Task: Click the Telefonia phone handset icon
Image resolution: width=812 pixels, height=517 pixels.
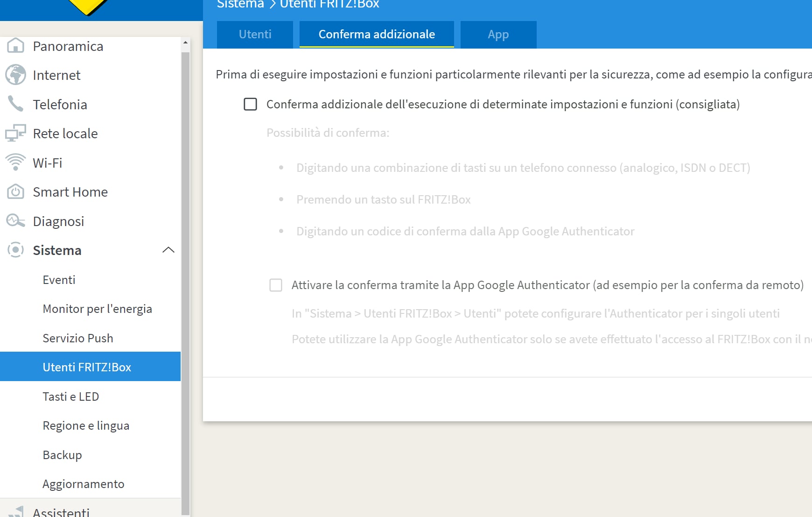Action: click(x=15, y=104)
